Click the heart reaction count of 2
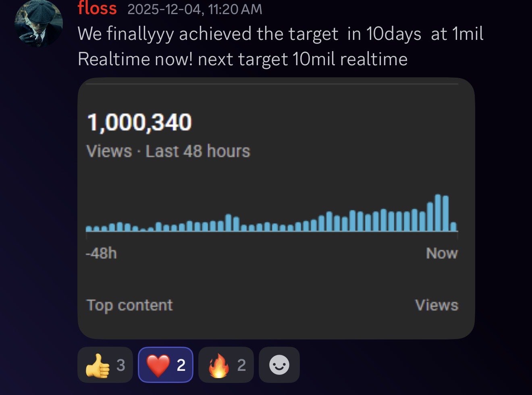The width and height of the screenshot is (532, 395). tap(181, 365)
